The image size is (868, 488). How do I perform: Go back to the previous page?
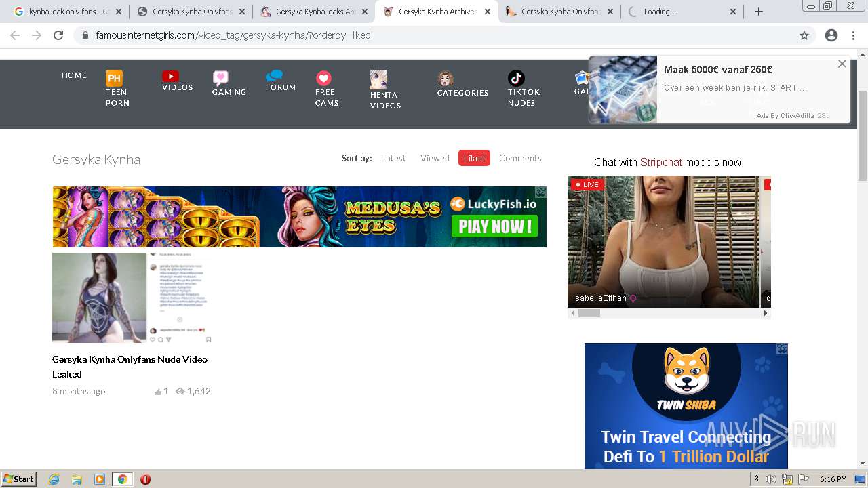pos(15,35)
